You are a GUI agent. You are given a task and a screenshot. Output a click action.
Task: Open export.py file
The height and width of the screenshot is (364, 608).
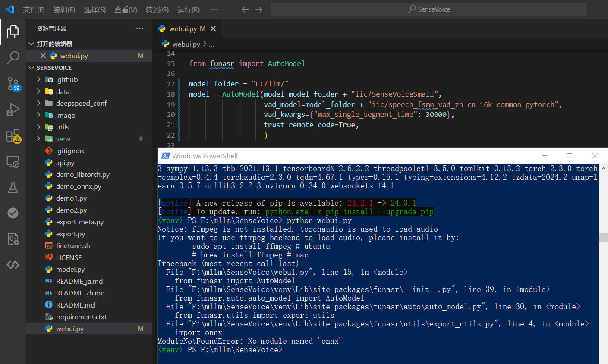[x=89, y=234]
